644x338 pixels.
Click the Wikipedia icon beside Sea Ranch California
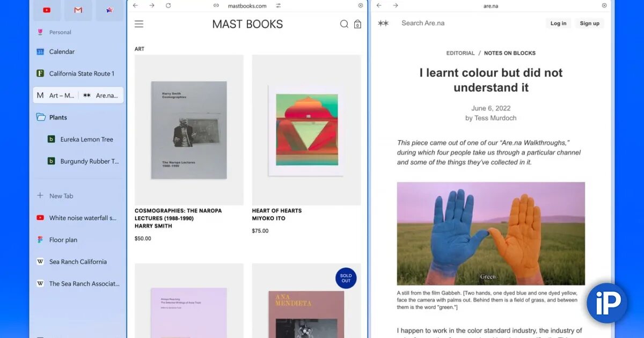[40, 262]
